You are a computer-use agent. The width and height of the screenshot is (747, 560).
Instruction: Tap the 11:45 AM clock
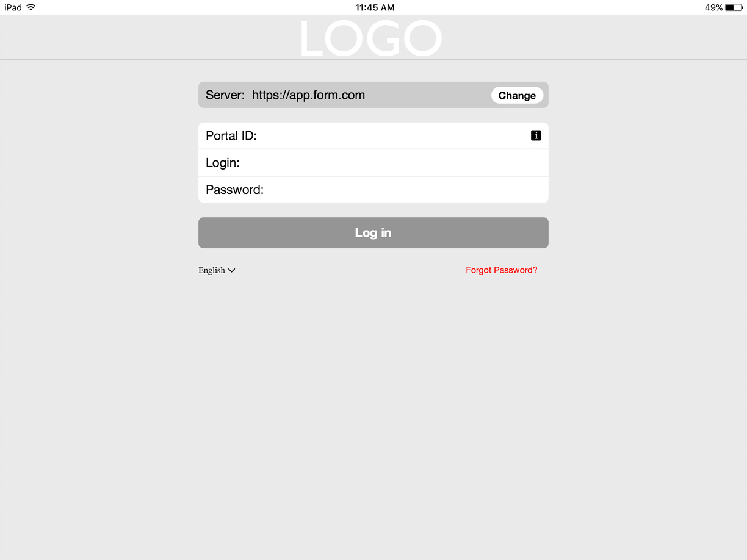(375, 7)
